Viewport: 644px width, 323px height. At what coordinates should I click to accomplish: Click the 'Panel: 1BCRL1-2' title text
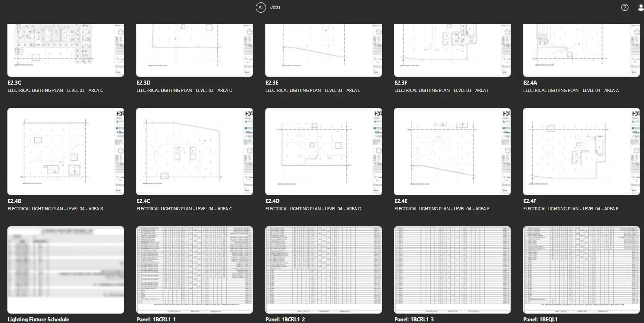tap(285, 319)
